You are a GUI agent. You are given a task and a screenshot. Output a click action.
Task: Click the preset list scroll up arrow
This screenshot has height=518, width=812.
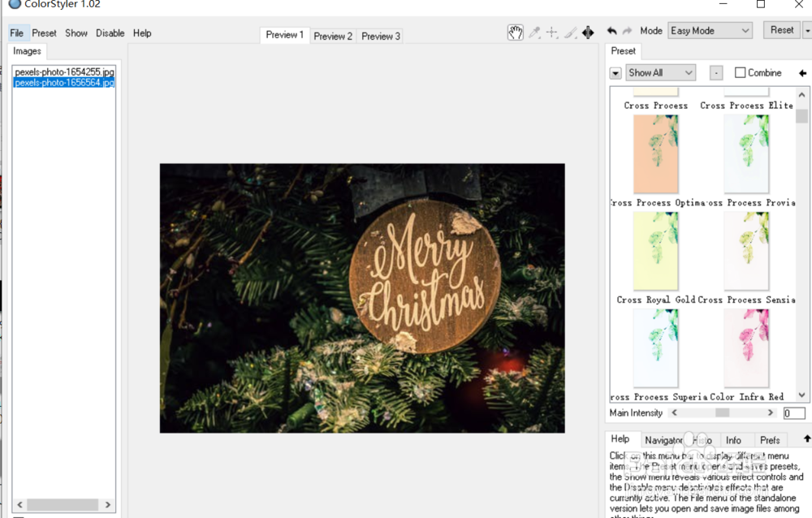[x=801, y=95]
